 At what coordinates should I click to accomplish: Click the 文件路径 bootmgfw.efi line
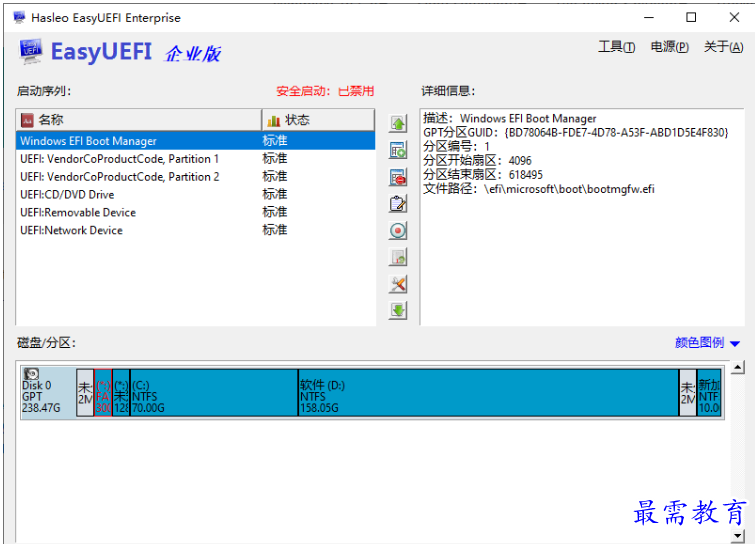pos(539,189)
